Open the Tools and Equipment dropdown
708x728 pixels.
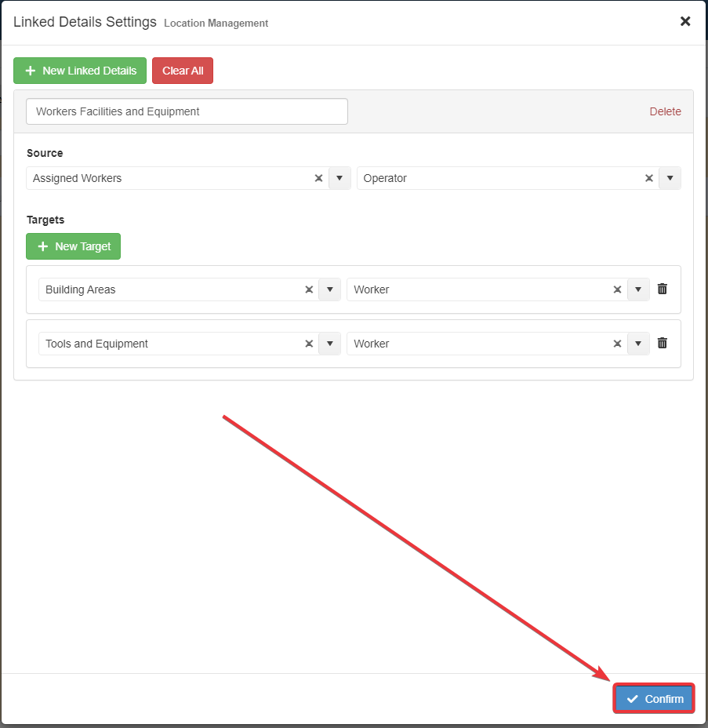pyautogui.click(x=330, y=344)
